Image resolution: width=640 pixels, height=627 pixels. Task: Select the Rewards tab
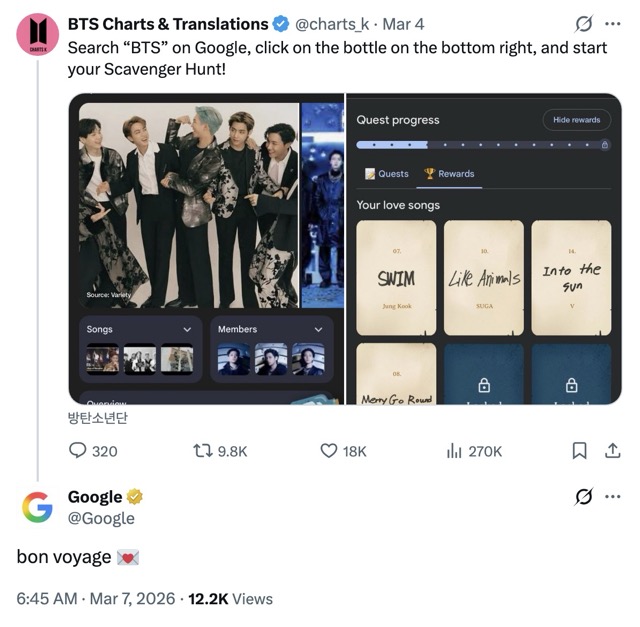pos(449,174)
